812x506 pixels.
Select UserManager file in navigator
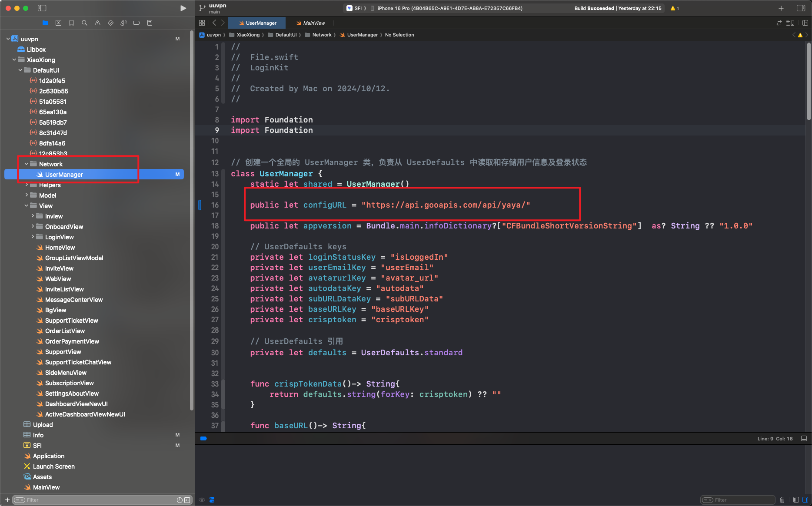94,175
